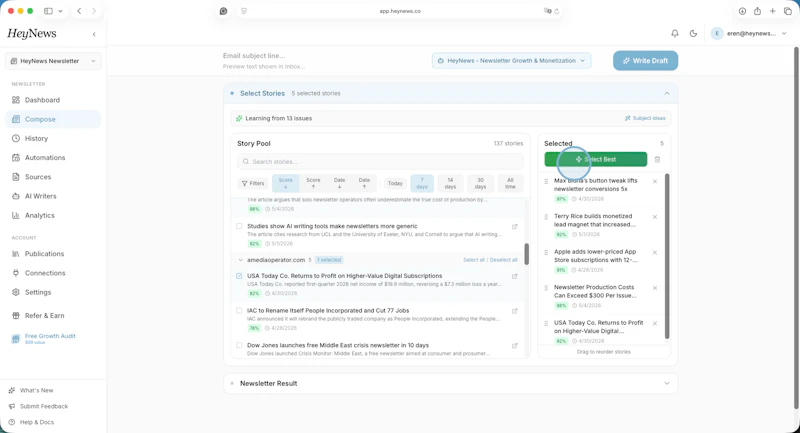Viewport: 800px width, 433px height.
Task: Click Select all for amediaoperator.com
Action: click(x=473, y=260)
